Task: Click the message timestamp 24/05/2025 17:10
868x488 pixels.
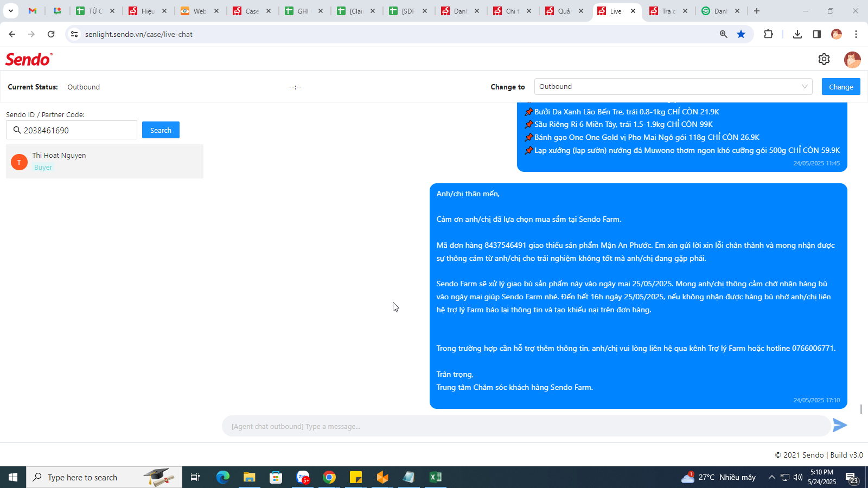Action: point(816,400)
